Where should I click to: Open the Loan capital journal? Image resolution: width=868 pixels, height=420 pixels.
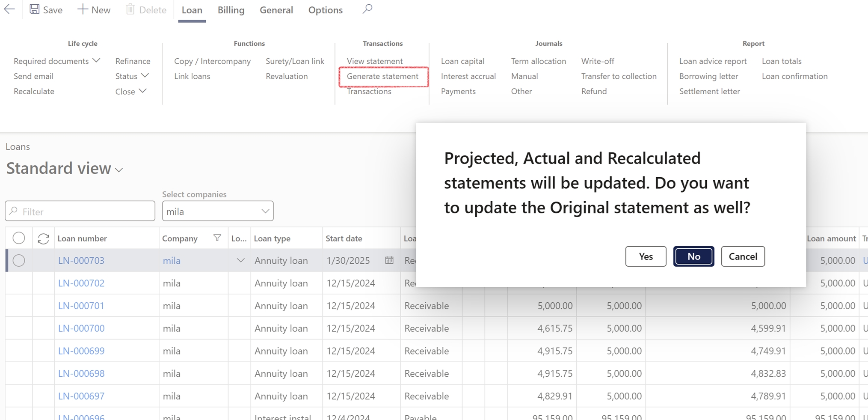(x=462, y=61)
